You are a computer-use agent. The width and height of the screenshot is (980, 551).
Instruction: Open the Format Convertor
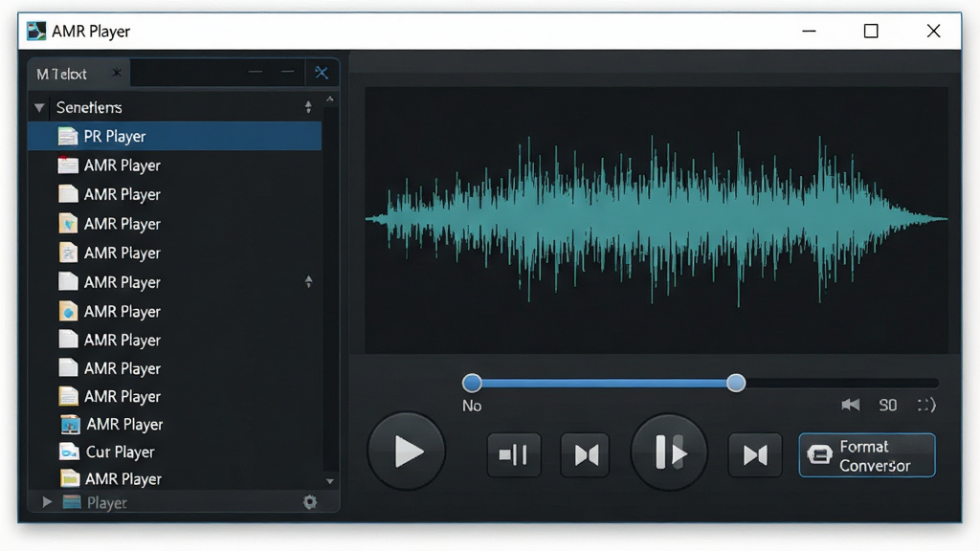click(x=867, y=455)
